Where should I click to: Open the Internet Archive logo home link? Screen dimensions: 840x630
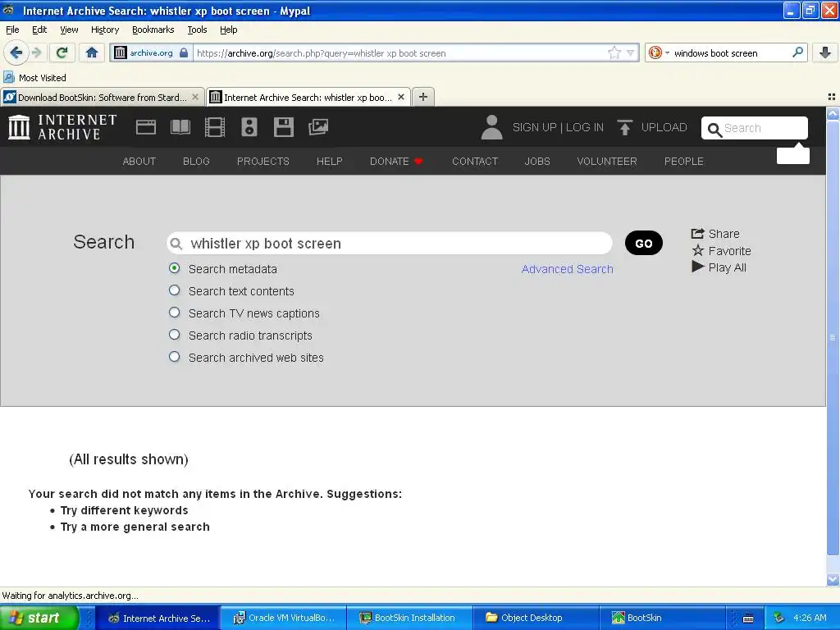pos(62,127)
